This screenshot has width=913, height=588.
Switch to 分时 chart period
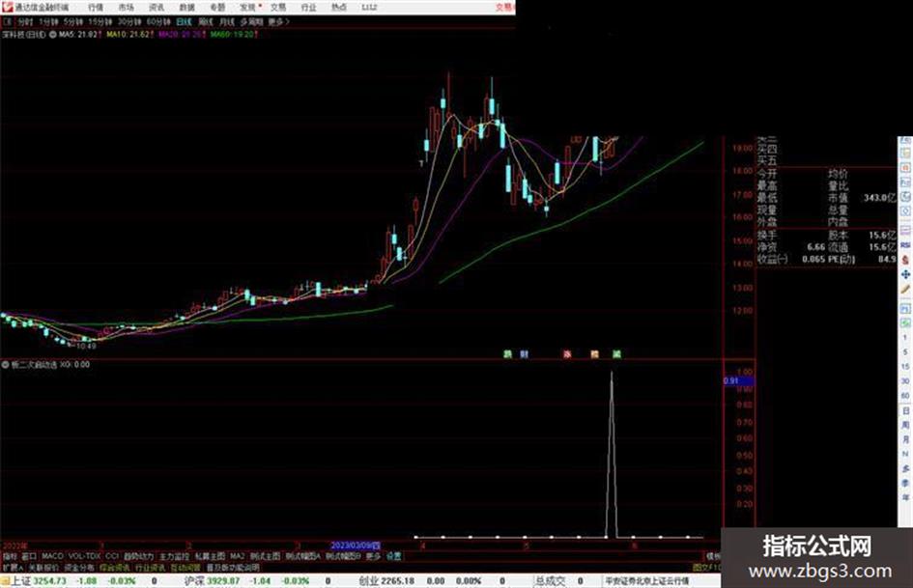pyautogui.click(x=25, y=21)
